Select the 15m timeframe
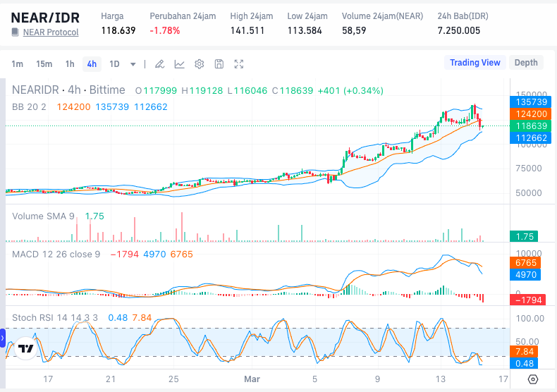The width and height of the screenshot is (557, 392). (44, 64)
